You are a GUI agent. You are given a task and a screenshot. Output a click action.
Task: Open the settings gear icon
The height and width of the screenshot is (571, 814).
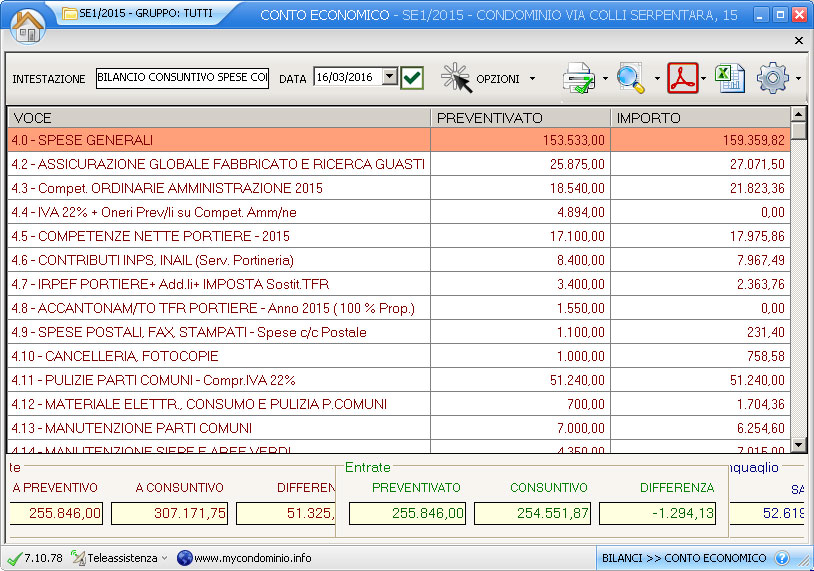(x=773, y=78)
